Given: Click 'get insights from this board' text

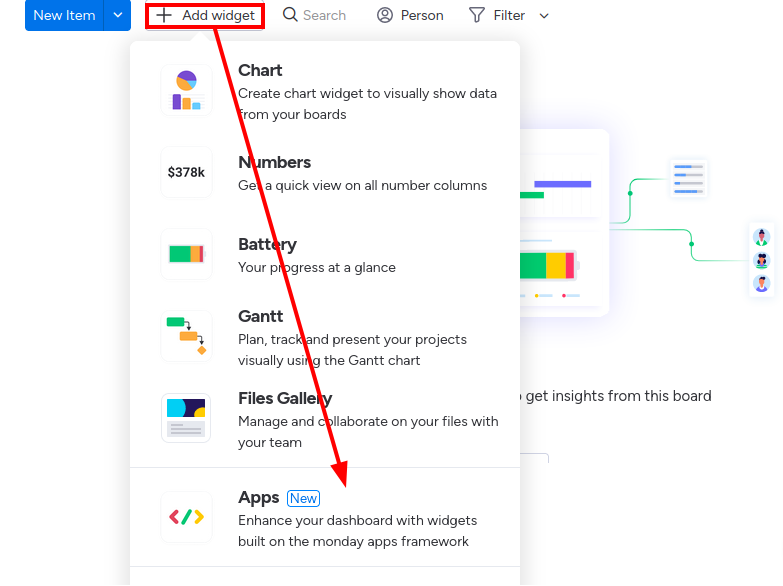Looking at the screenshot, I should pos(618,396).
